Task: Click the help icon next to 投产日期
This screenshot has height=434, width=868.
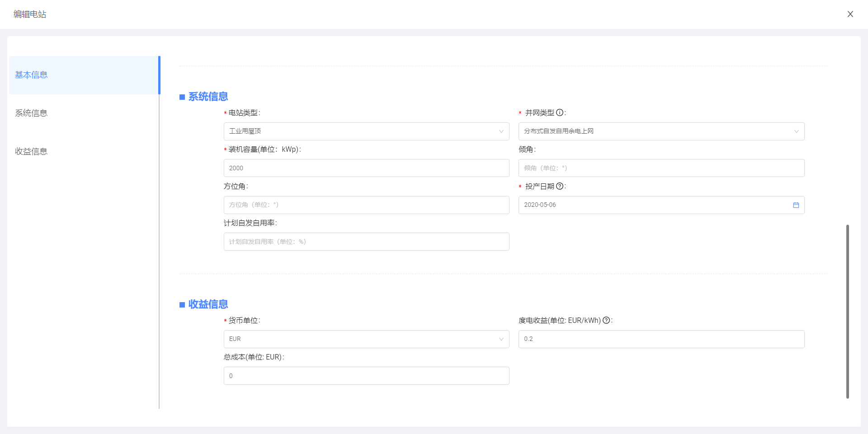Action: (x=560, y=186)
